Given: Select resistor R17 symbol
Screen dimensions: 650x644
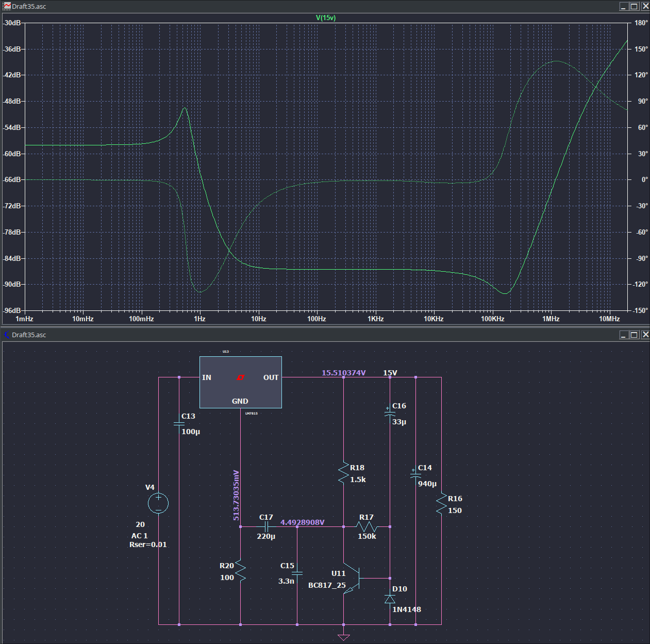Looking at the screenshot, I should (x=367, y=527).
